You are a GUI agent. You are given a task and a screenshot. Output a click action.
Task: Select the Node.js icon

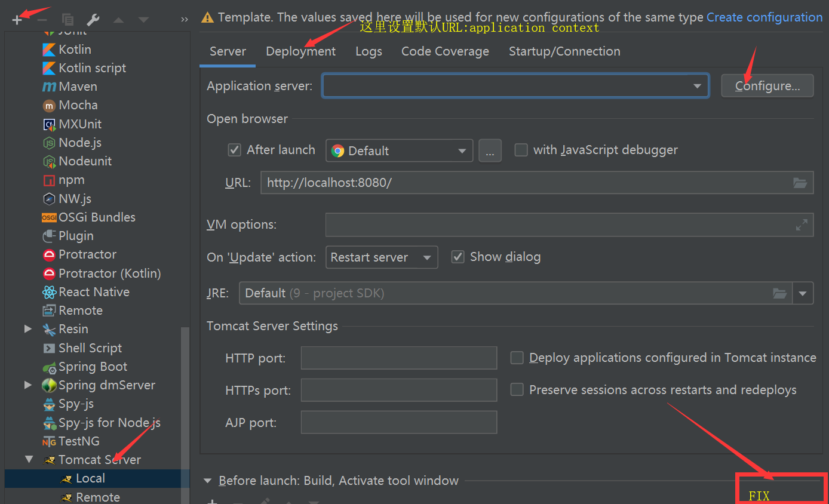tap(49, 143)
